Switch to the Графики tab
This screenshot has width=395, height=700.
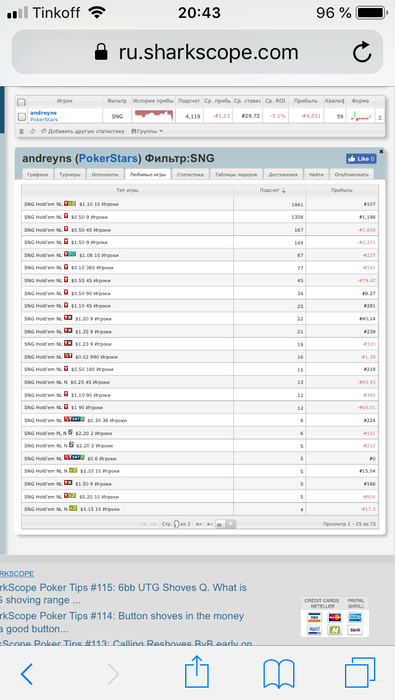click(x=37, y=175)
